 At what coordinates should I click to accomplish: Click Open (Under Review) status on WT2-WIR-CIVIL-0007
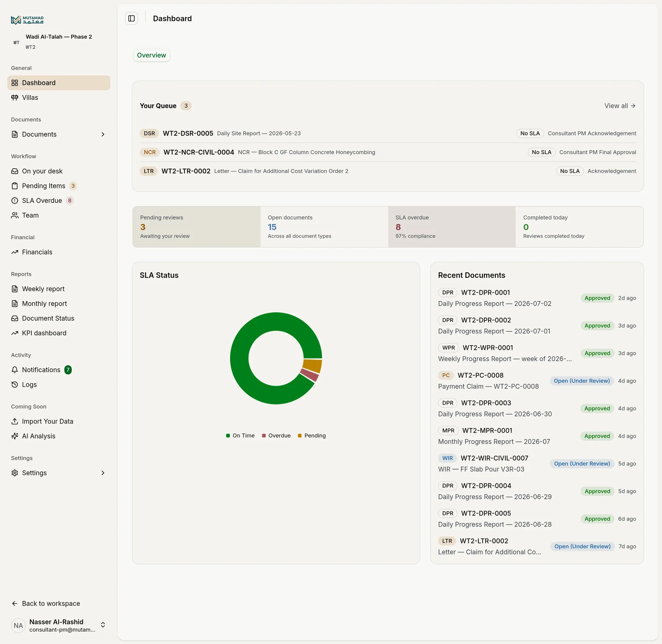(582, 464)
